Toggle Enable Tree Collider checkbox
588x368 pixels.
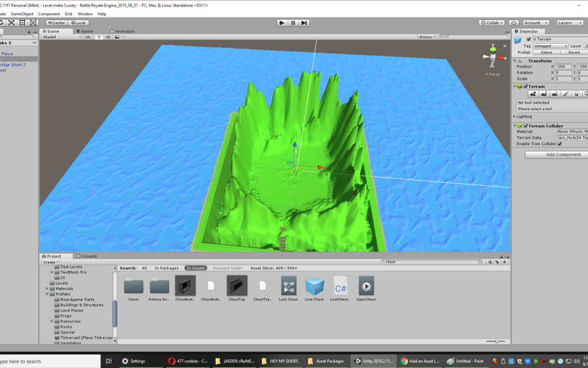tap(560, 144)
